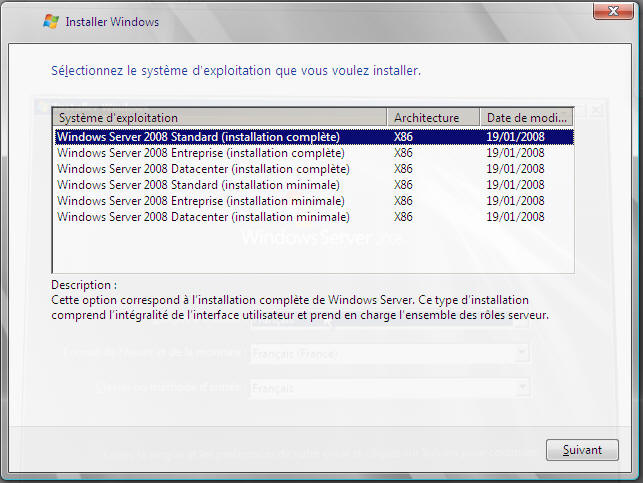Click the Date de modification column header
The height and width of the screenshot is (483, 643).
(x=526, y=116)
